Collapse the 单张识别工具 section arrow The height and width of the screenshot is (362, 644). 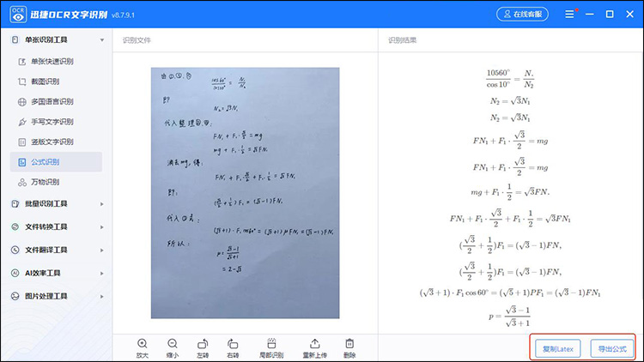(102, 39)
